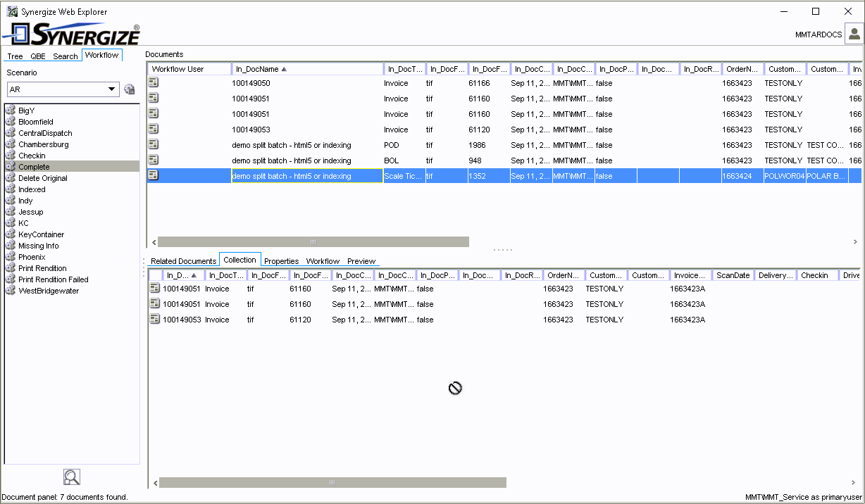Viewport: 865px width, 504px height.
Task: Click the 1663424 order number cell
Action: (742, 176)
